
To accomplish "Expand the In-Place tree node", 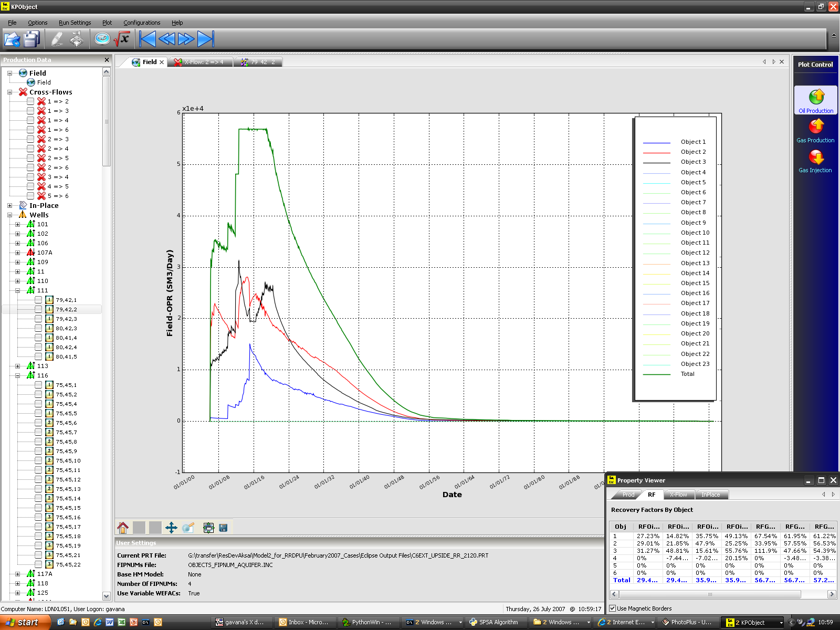I will [x=9, y=206].
